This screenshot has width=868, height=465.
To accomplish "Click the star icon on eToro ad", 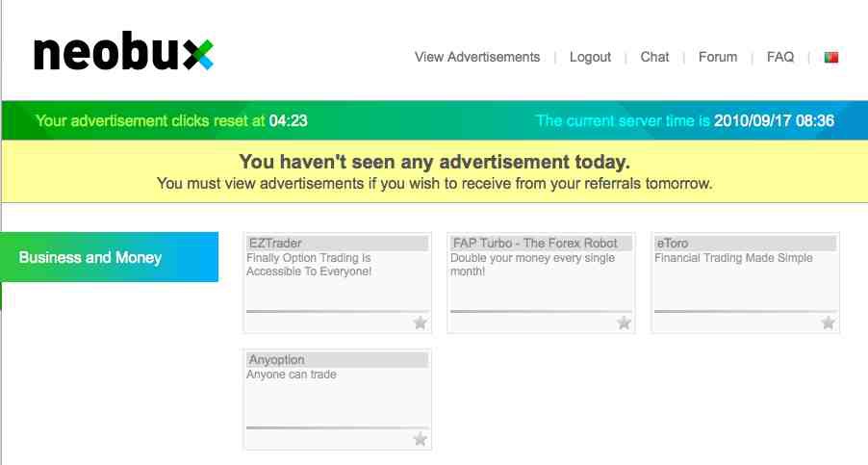I will [x=828, y=323].
